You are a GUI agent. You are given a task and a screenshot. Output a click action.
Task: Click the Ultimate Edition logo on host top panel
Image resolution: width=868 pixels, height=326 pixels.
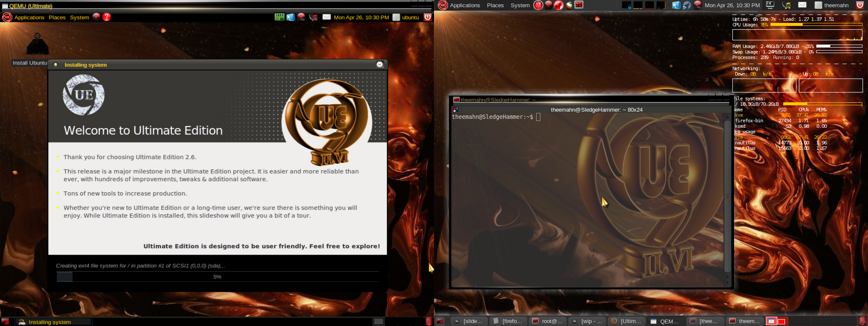point(443,5)
